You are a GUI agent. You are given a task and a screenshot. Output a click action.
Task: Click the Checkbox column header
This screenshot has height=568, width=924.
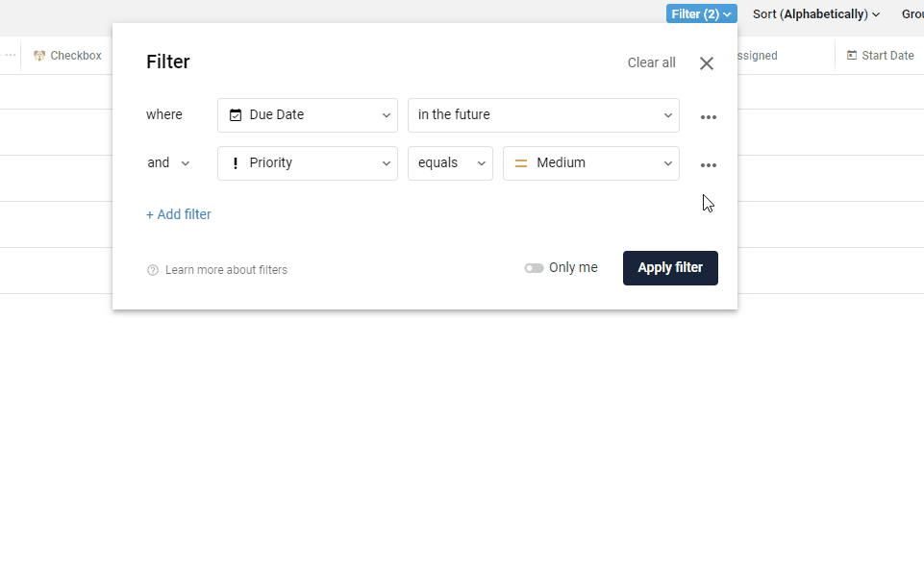click(x=67, y=56)
